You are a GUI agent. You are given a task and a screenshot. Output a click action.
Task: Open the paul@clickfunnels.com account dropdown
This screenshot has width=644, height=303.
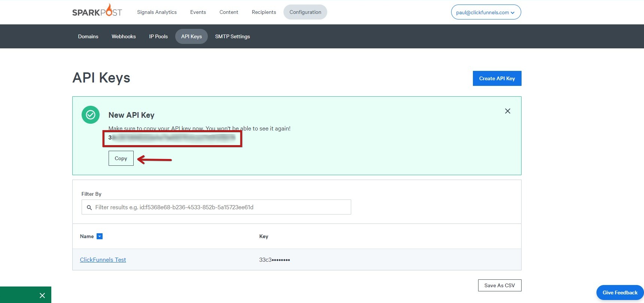pos(486,12)
